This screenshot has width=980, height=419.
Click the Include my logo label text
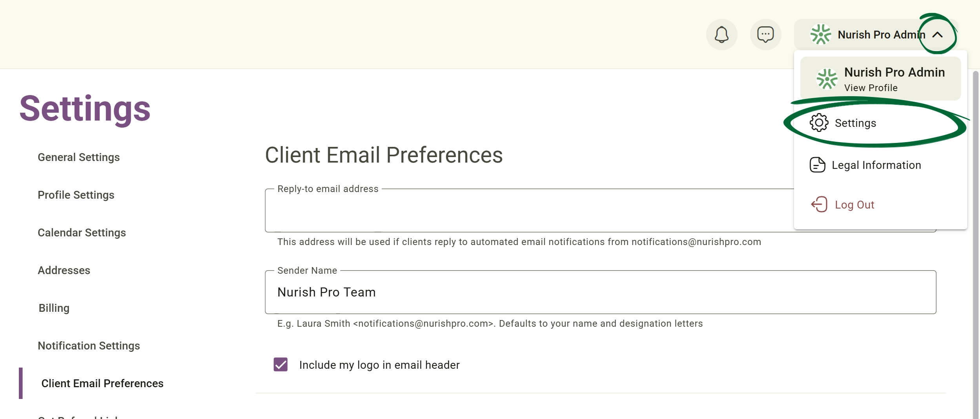[379, 365]
